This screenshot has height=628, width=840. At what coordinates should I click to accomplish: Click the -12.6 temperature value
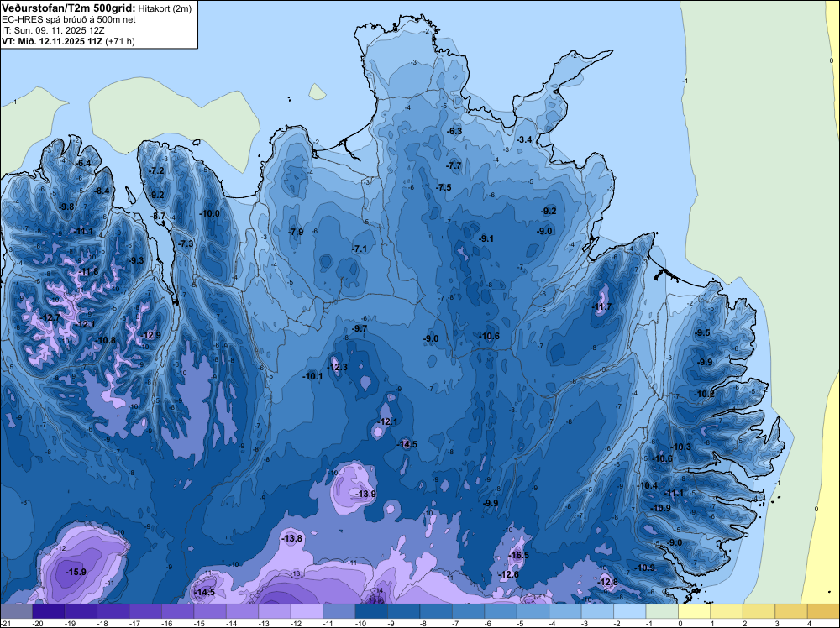pyautogui.click(x=509, y=574)
